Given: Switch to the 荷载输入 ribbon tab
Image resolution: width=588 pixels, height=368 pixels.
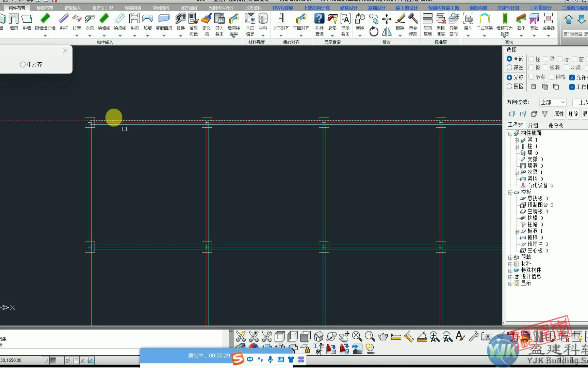Looking at the screenshot, I should 73,8.
